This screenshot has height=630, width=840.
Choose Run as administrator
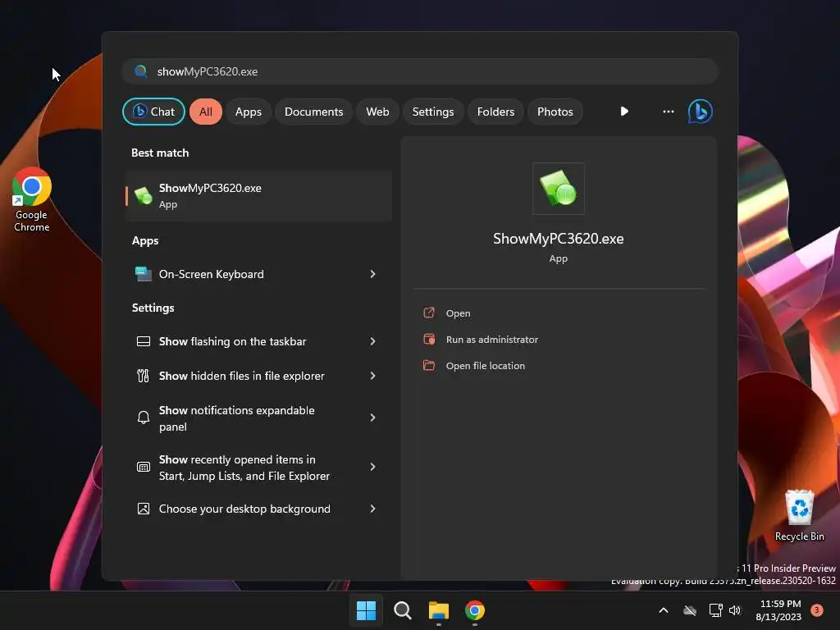[492, 339]
